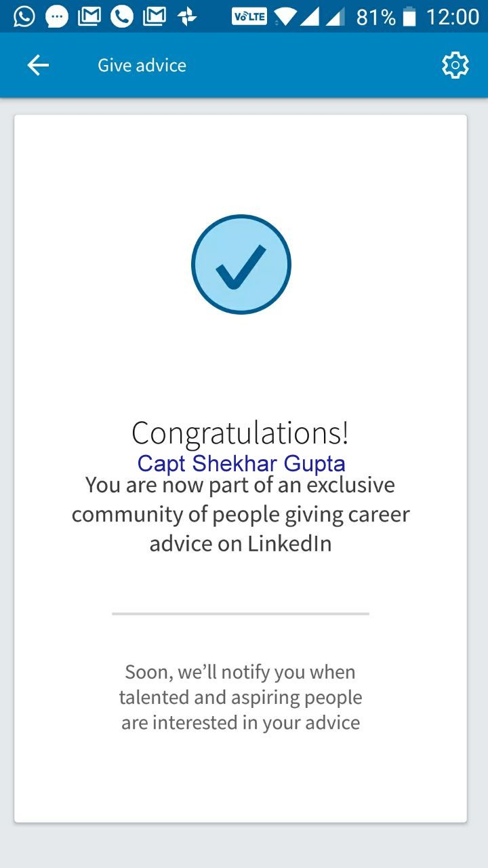Image resolution: width=488 pixels, height=868 pixels.
Task: Tap the chat bubble message notification icon
Action: point(57,16)
